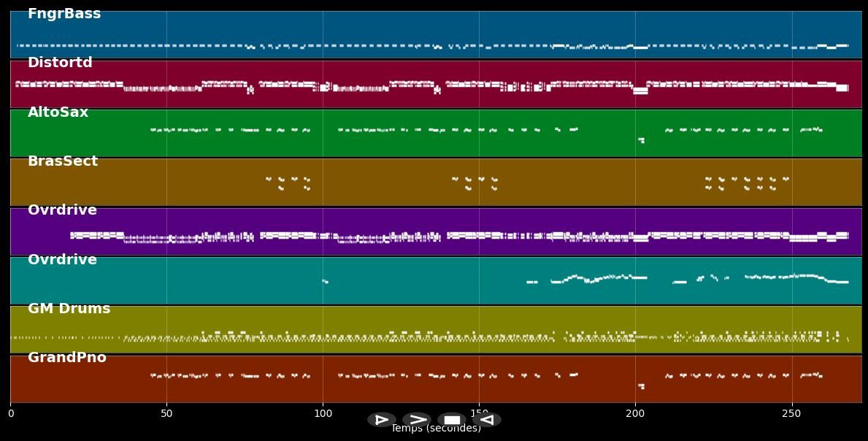Click the isolated AltoSax note near 200 seconds
The height and width of the screenshot is (441, 868).
pos(641,140)
